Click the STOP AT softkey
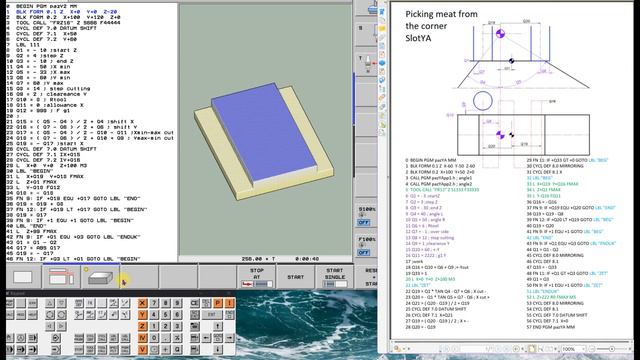 [x=256, y=277]
